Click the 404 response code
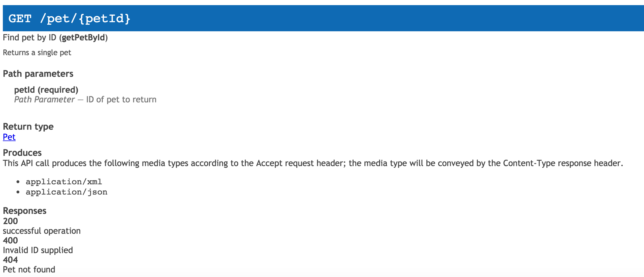This screenshot has width=644, height=277. pyautogui.click(x=10, y=260)
